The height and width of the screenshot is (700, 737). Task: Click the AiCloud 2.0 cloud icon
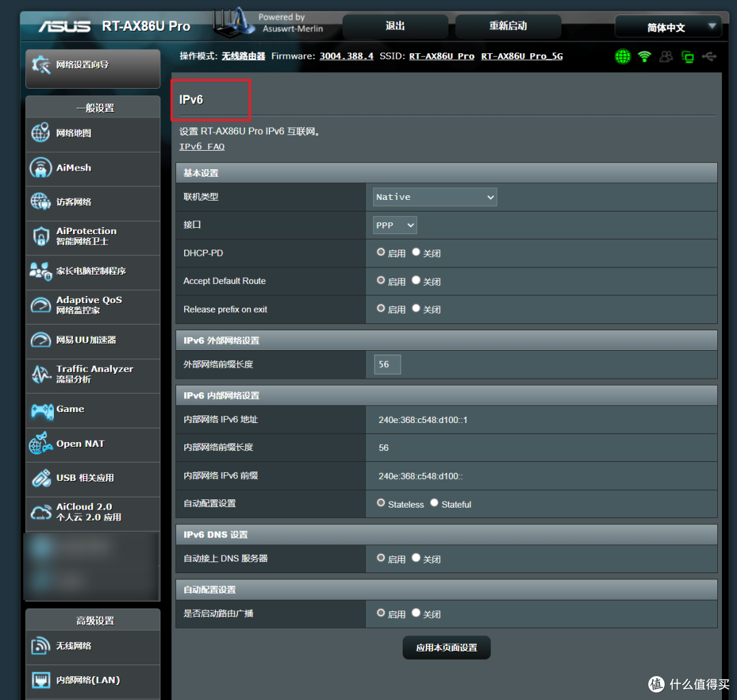[41, 512]
